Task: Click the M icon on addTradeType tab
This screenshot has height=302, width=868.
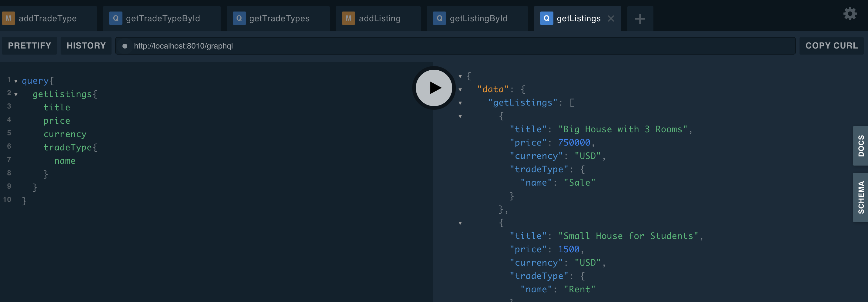Action: click(x=8, y=18)
